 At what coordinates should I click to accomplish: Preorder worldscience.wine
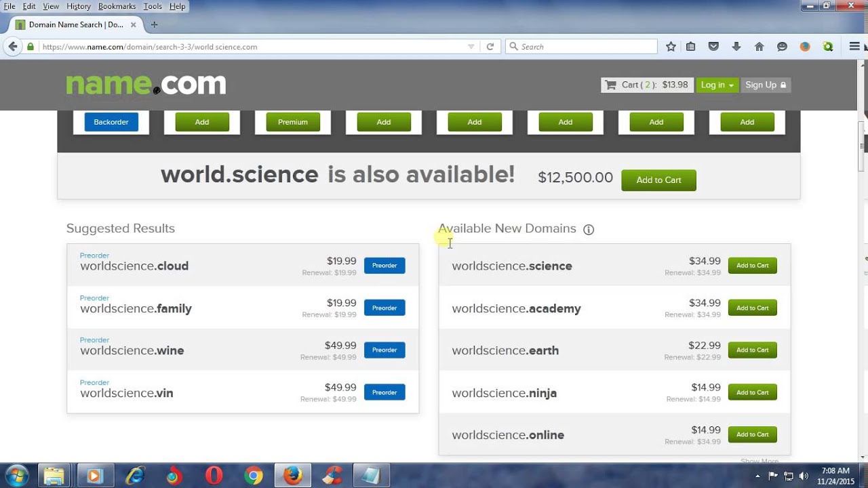click(384, 350)
